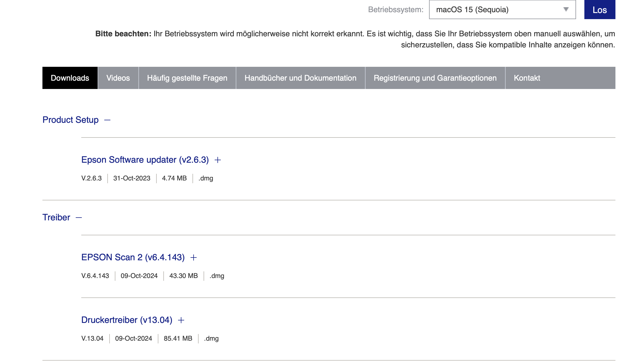Viewport: 644px width, 362px height.
Task: Expand plus icon next to Druckertreiber
Action: 181,320
